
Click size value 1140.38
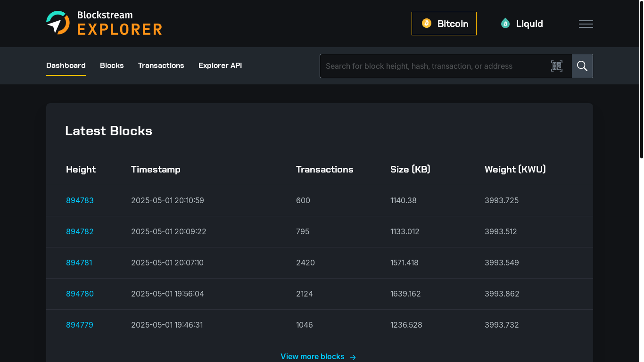(404, 200)
